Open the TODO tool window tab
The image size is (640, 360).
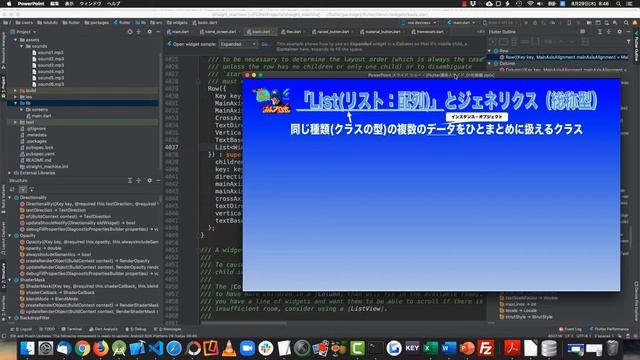(47, 329)
